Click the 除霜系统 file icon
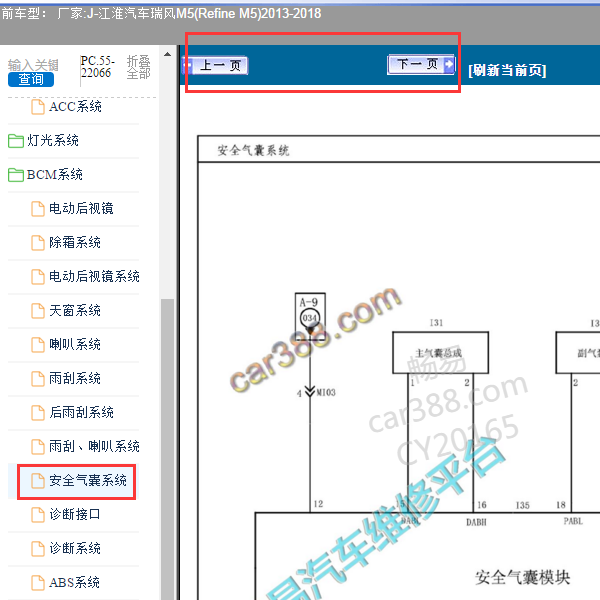 pos(38,243)
